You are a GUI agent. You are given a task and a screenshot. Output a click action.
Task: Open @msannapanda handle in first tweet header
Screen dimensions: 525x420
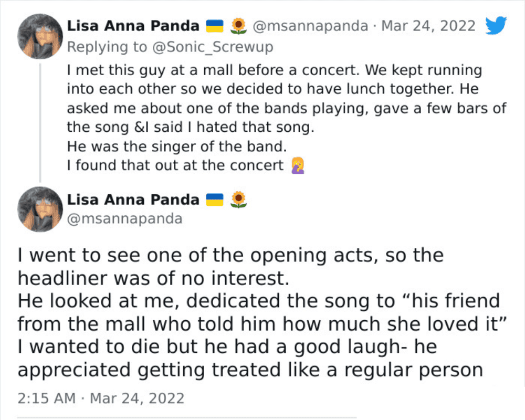(310, 26)
